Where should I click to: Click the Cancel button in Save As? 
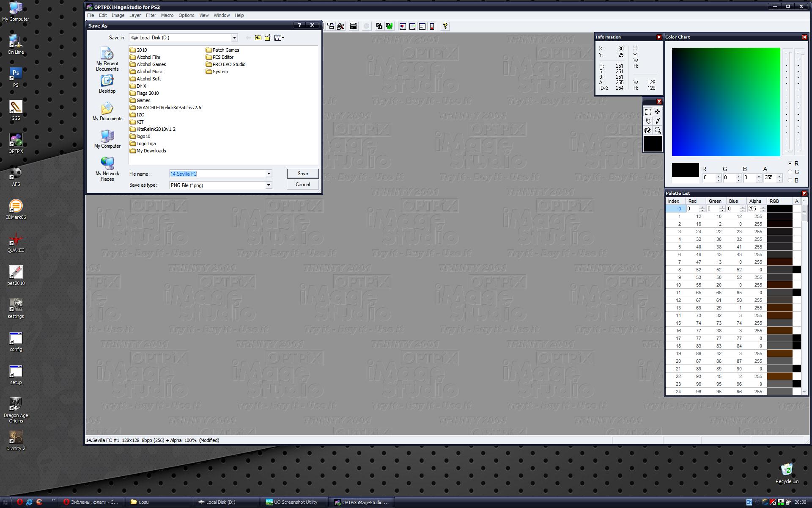pos(303,185)
